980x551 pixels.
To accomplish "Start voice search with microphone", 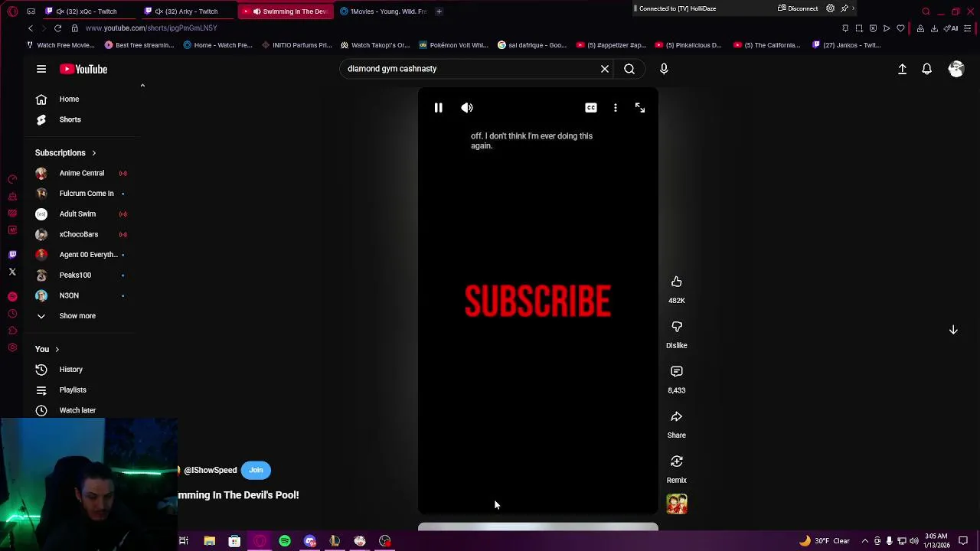I will (664, 69).
